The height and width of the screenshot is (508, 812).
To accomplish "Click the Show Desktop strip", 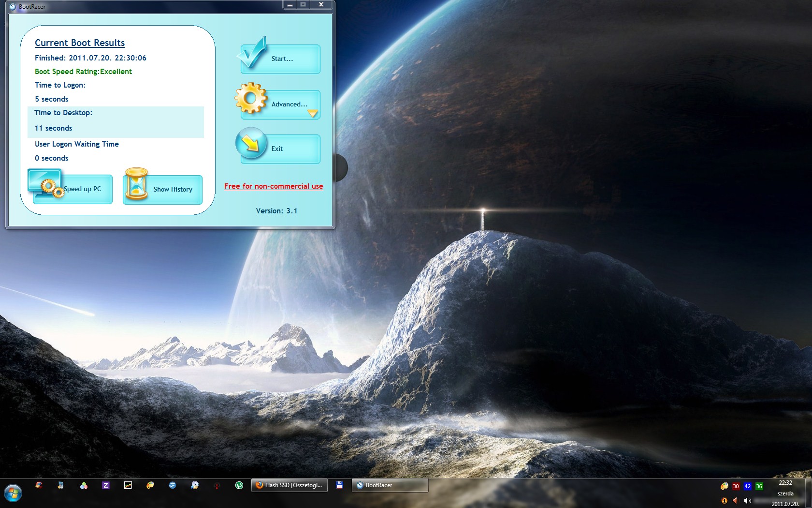I will click(x=808, y=493).
